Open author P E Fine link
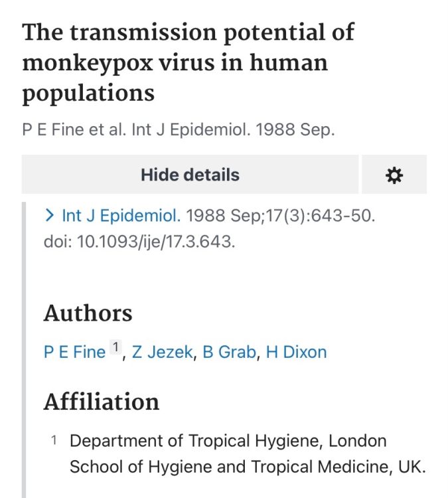Image resolution: width=448 pixels, height=498 pixels. 74,352
